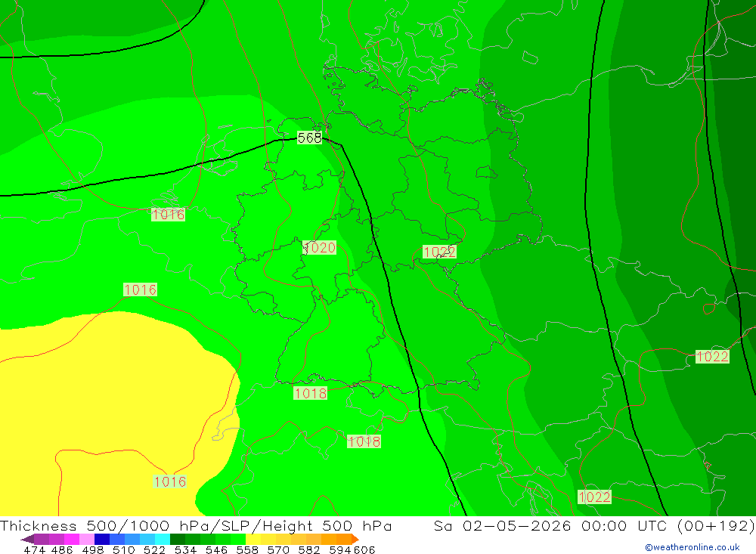The image size is (756, 554).
Task: Click the 1022 label nearest the bottom edge
Action: pyautogui.click(x=594, y=497)
